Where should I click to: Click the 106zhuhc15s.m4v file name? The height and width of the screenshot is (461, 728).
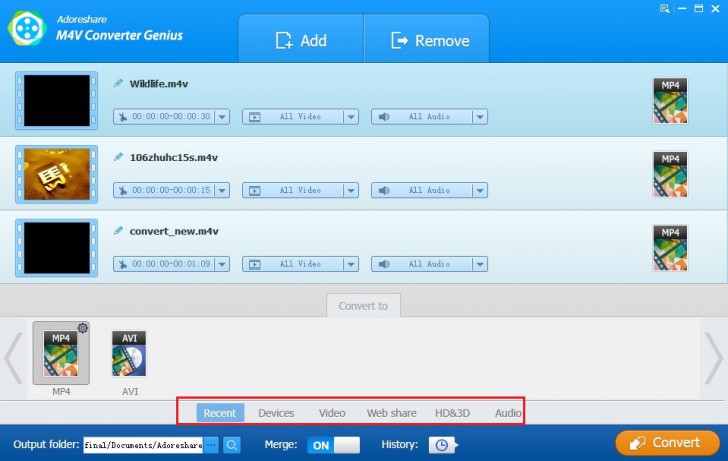pos(174,157)
